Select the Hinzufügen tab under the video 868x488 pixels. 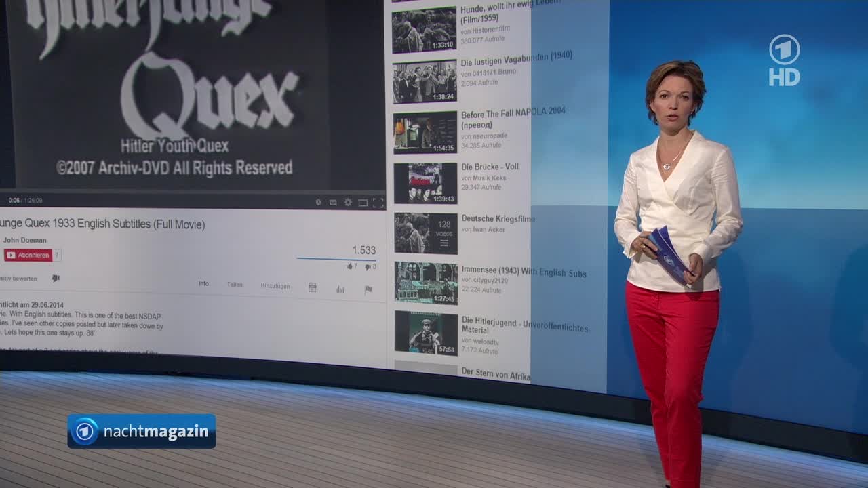(275, 286)
